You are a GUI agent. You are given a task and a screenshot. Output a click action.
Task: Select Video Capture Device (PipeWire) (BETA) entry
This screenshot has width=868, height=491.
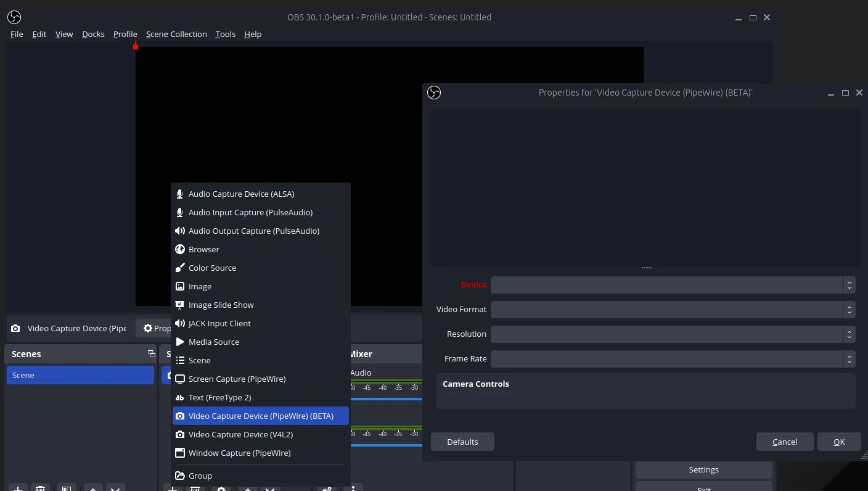coord(261,416)
